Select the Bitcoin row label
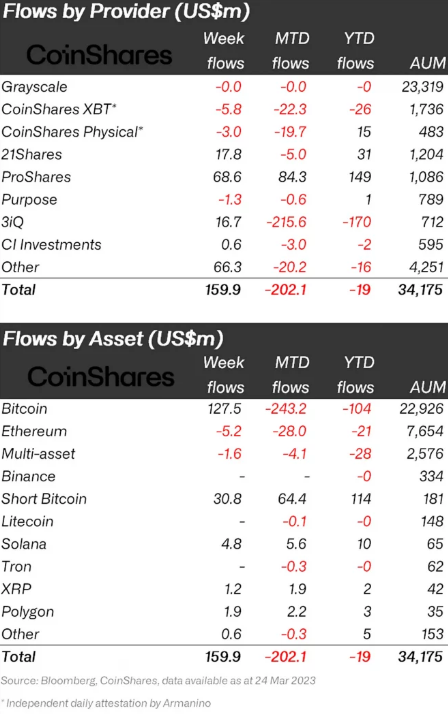This screenshot has width=448, height=714. coord(24,408)
